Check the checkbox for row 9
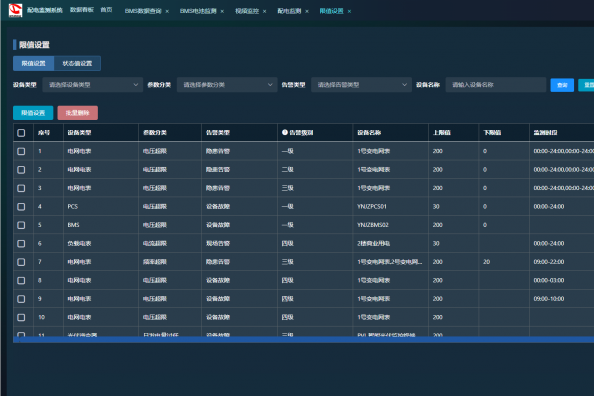This screenshot has height=396, width=594. 21,299
